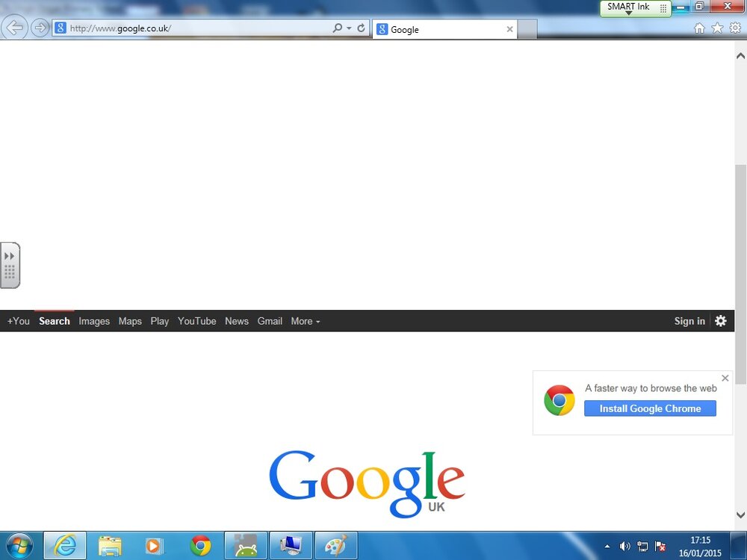Go forward with the browser forward arrow
This screenshot has width=747, height=560.
click(x=40, y=28)
